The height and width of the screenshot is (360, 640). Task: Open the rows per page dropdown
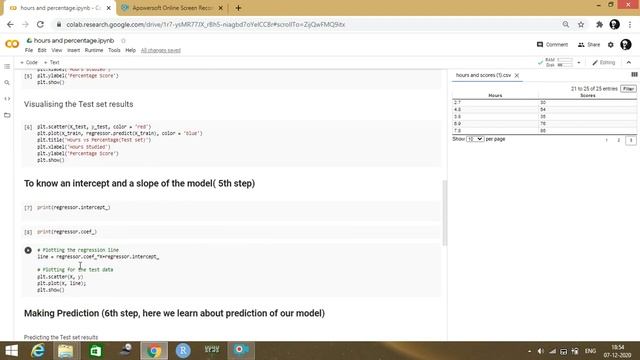point(475,139)
